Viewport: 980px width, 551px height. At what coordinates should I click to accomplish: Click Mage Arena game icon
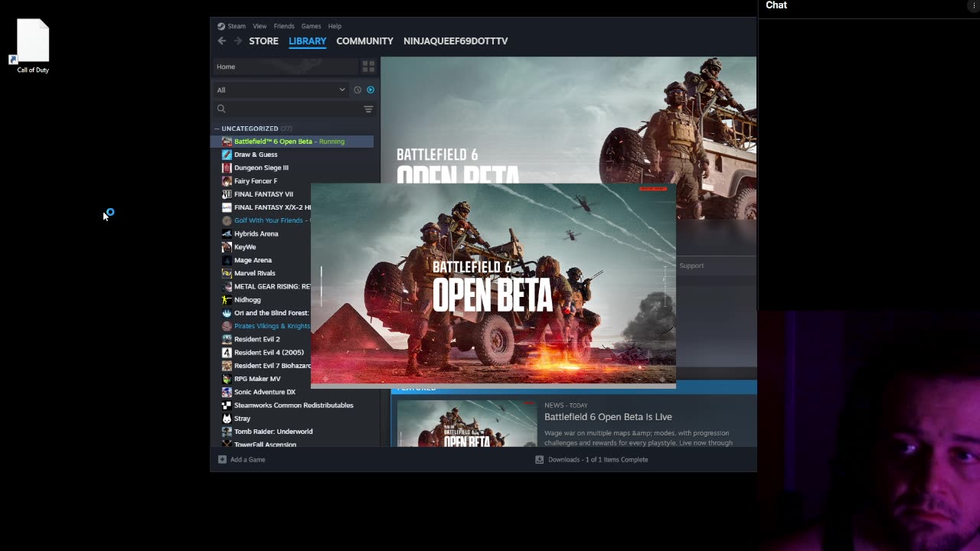point(227,260)
